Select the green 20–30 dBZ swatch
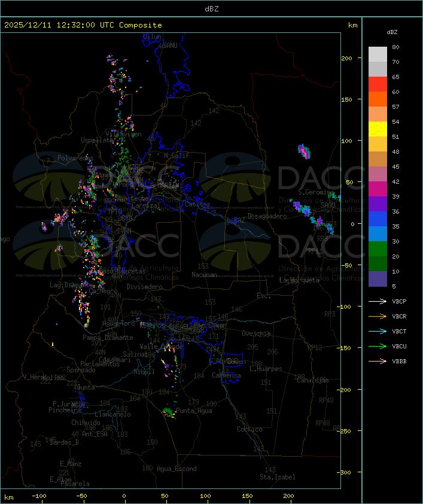423x504 pixels. click(x=378, y=248)
